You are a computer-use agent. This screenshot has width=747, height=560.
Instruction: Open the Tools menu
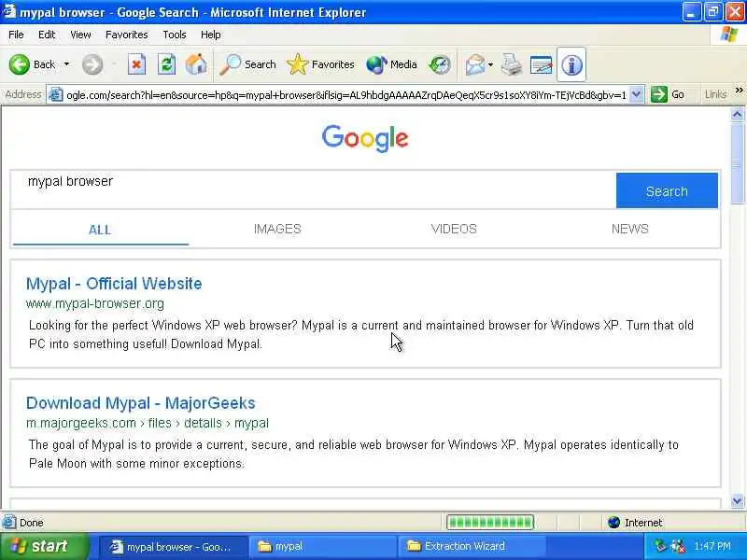pos(174,35)
